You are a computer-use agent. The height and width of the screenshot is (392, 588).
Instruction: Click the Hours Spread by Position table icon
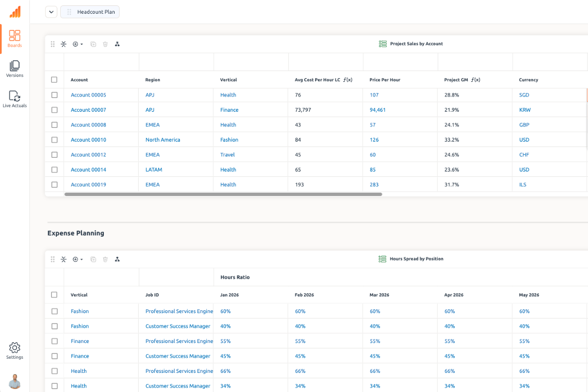383,259
